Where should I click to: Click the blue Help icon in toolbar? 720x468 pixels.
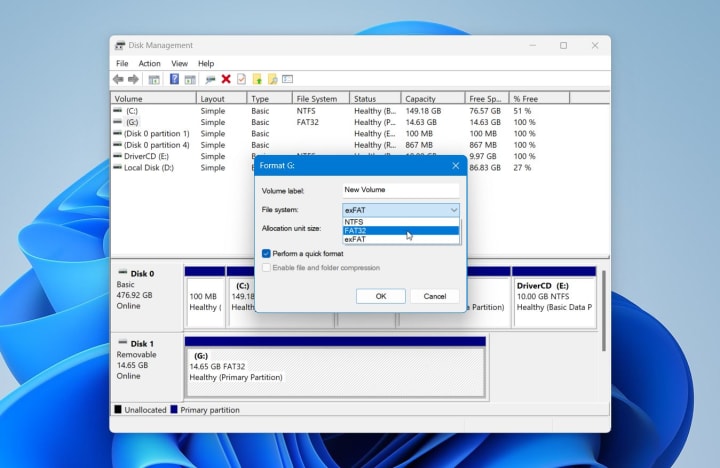point(174,79)
